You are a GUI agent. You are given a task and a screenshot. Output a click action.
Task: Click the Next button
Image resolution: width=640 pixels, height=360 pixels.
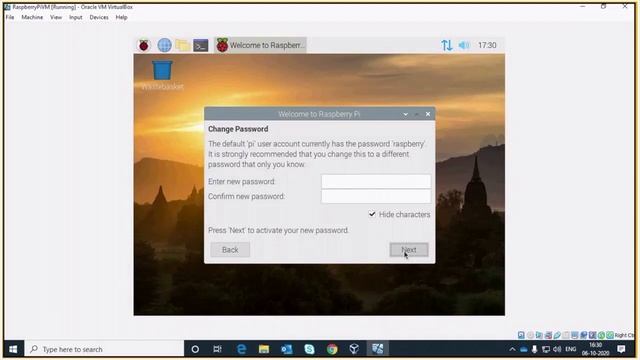click(x=409, y=250)
